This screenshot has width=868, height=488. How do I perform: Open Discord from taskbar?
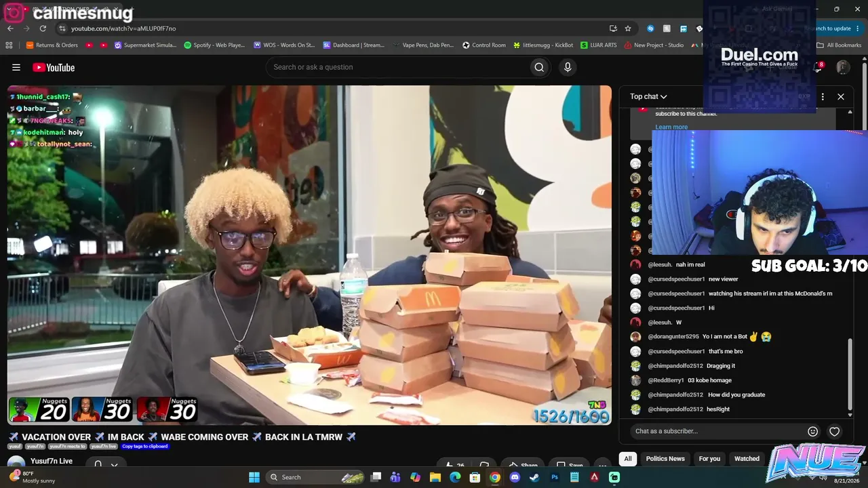pos(515,477)
